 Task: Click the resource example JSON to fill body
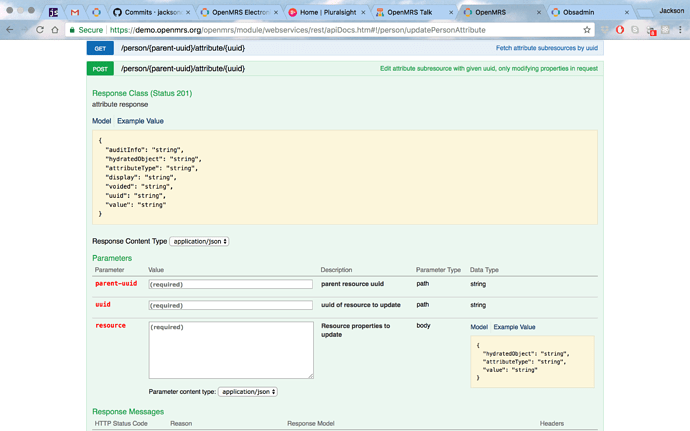tap(532, 361)
